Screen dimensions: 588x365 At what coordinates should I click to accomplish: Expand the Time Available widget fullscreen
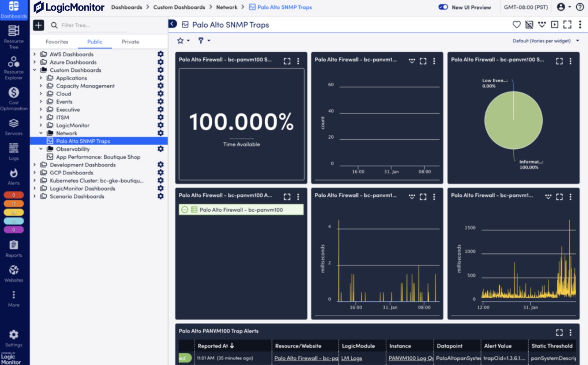(x=287, y=61)
